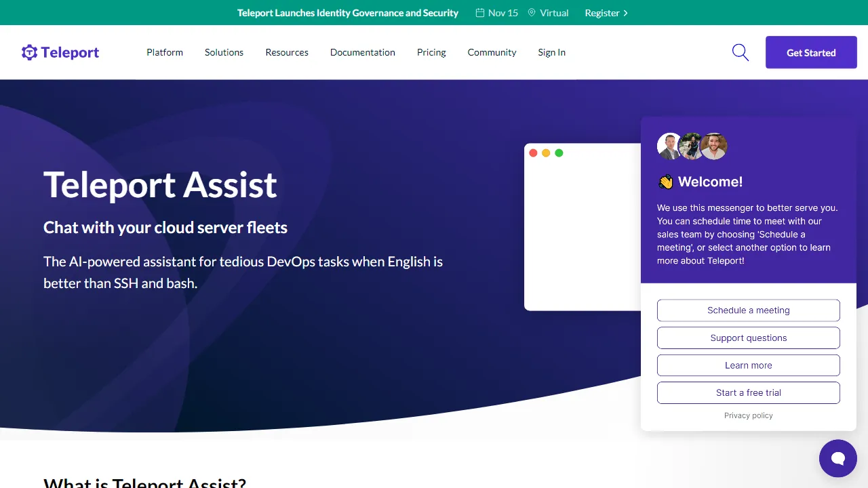Select Start a free trial option
This screenshot has width=868, height=488.
pos(749,392)
